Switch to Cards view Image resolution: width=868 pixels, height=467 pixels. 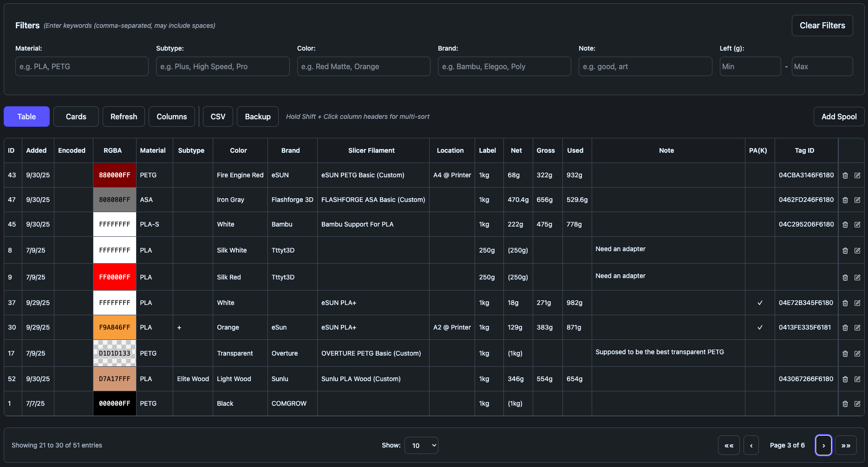click(x=76, y=117)
